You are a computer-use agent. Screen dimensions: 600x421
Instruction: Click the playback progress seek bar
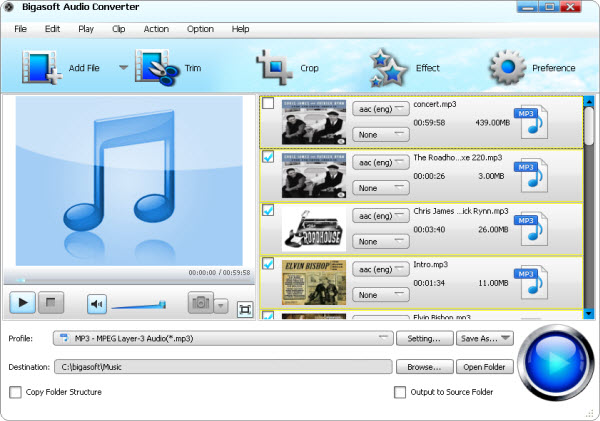click(129, 280)
